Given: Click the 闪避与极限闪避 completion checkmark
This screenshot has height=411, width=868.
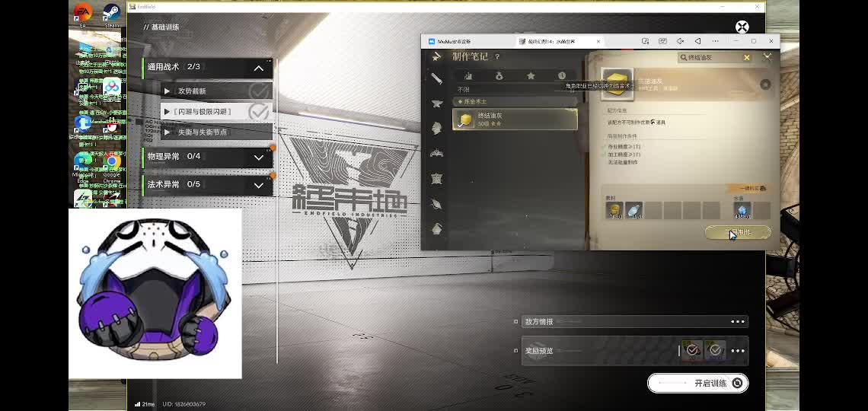Looking at the screenshot, I should [x=259, y=112].
